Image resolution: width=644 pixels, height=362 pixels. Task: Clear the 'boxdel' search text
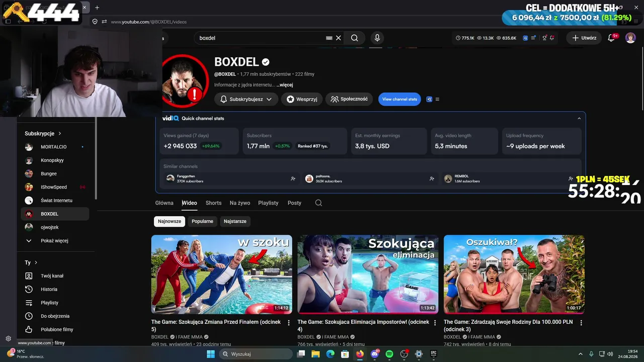(339, 38)
